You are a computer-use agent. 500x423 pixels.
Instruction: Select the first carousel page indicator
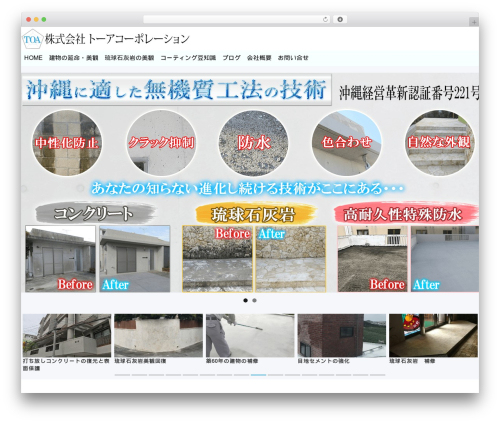point(122,375)
